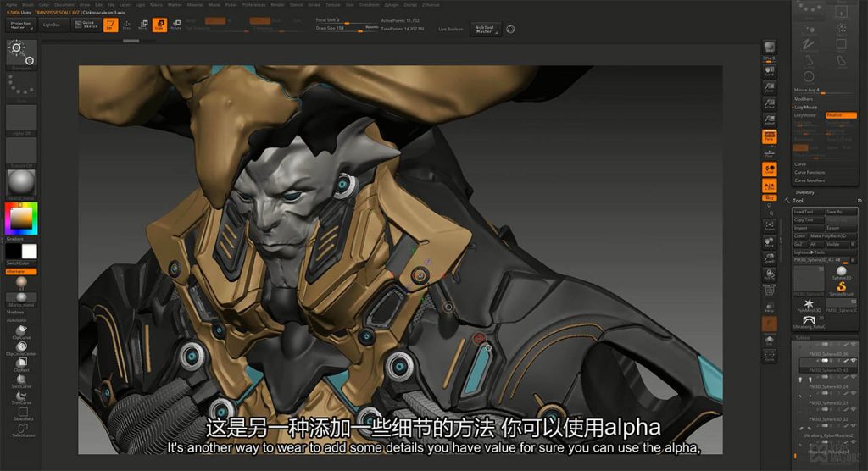Click the Focal Shift slider

click(347, 20)
